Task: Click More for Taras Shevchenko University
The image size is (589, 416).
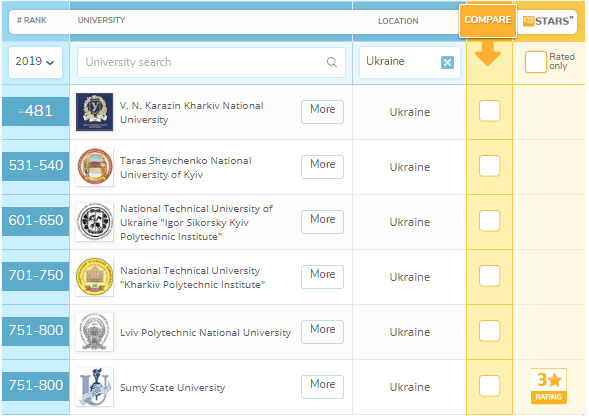Action: [x=322, y=166]
